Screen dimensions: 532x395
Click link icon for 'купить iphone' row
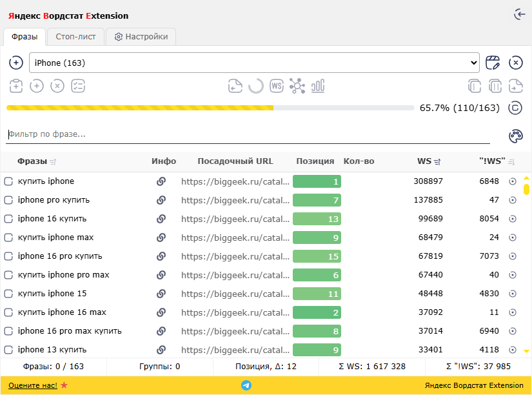pyautogui.click(x=161, y=181)
